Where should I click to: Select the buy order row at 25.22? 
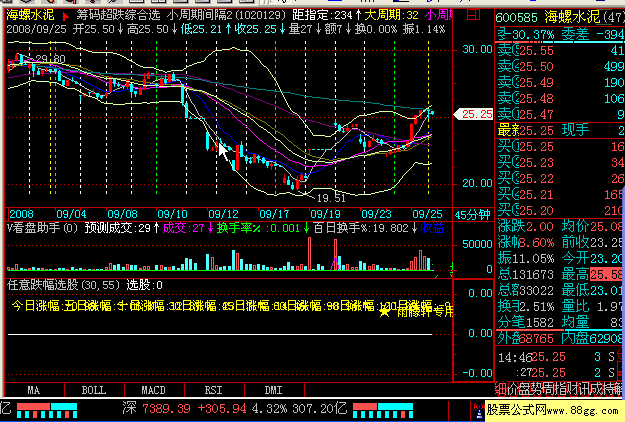pyautogui.click(x=560, y=179)
